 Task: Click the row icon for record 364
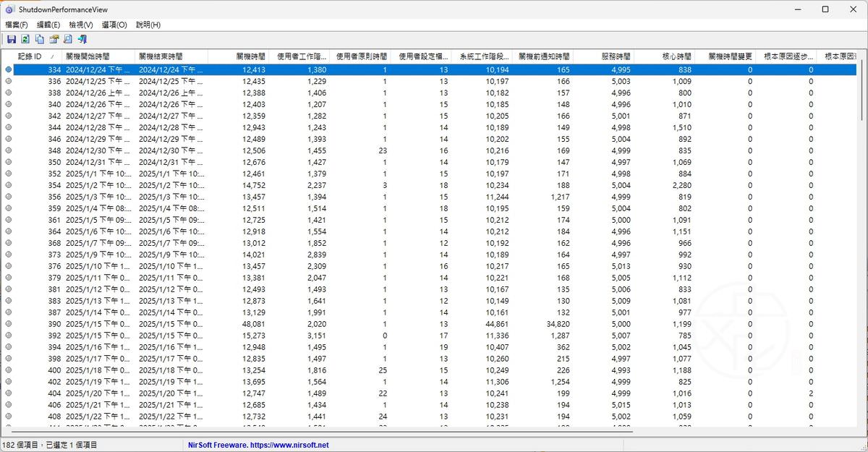[8, 231]
